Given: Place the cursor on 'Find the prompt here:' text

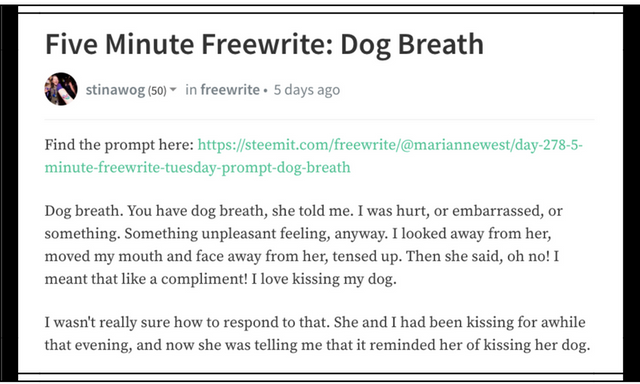Looking at the screenshot, I should point(119,144).
